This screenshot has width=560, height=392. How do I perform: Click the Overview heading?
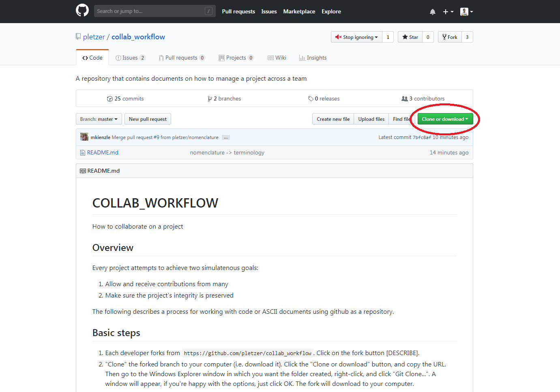click(x=113, y=248)
